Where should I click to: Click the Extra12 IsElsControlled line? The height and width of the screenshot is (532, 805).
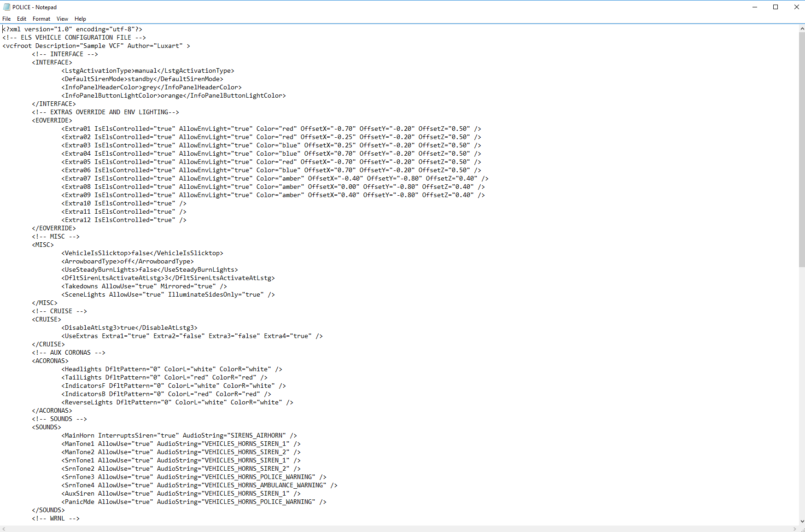point(124,220)
